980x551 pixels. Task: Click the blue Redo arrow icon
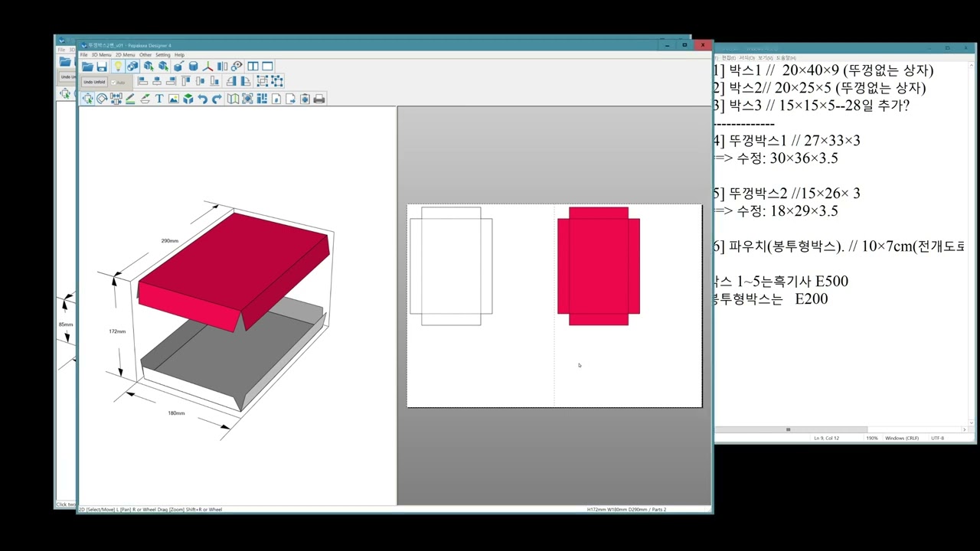217,99
